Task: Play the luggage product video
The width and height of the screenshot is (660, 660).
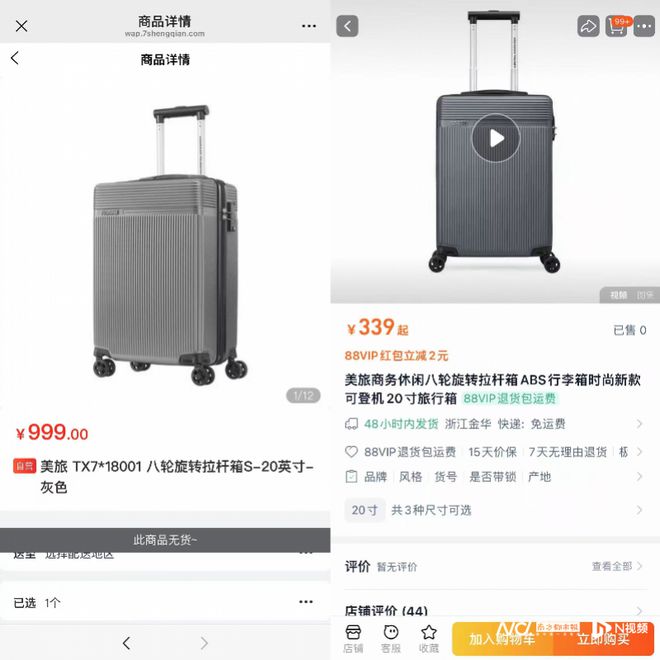Action: pos(496,138)
